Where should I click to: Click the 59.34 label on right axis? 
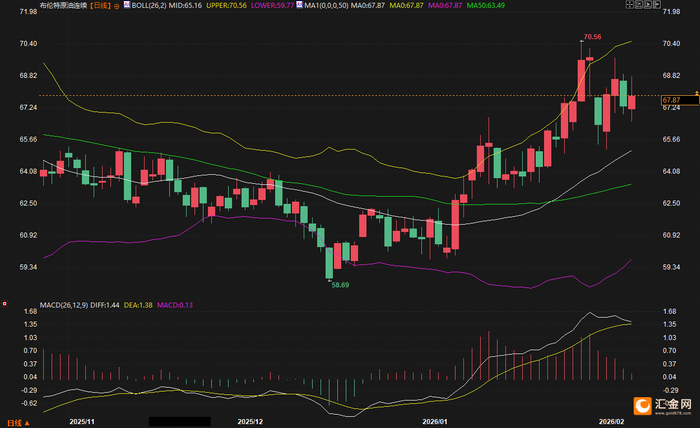pyautogui.click(x=671, y=267)
